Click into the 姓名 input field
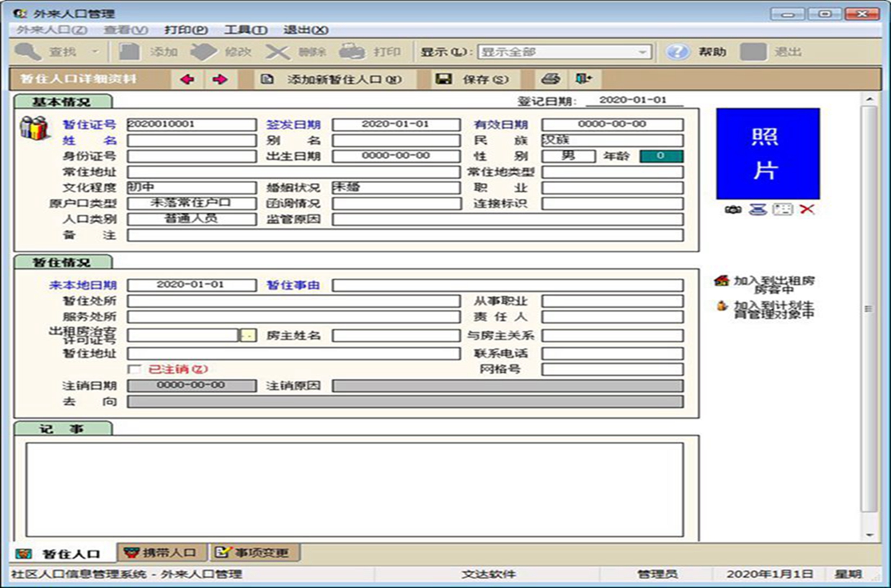This screenshot has height=588, width=891. (x=191, y=141)
